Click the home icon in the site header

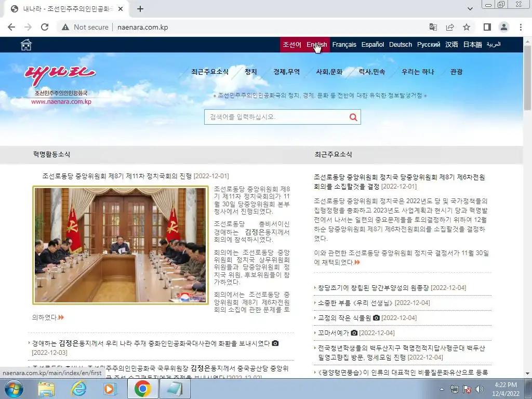[x=26, y=45]
